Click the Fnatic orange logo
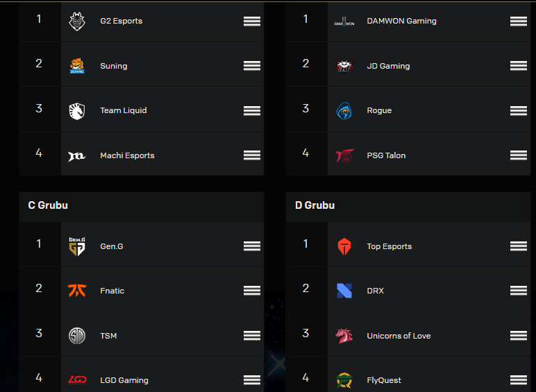This screenshot has width=536, height=392. point(77,291)
